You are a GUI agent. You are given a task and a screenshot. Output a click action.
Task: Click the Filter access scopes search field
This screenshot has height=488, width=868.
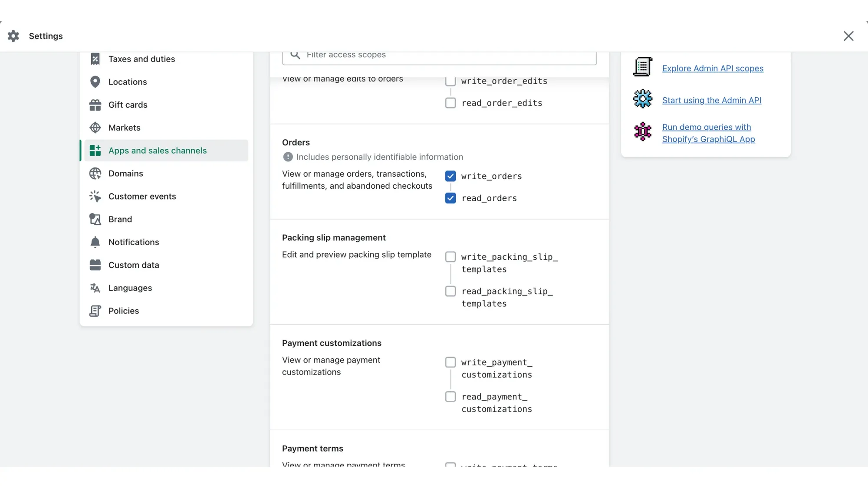(438, 55)
